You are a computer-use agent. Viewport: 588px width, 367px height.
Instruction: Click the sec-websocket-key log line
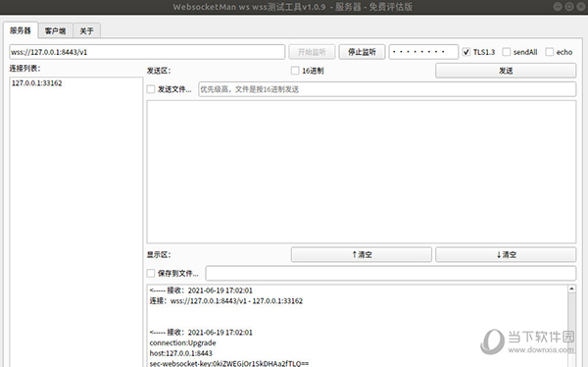(228, 363)
